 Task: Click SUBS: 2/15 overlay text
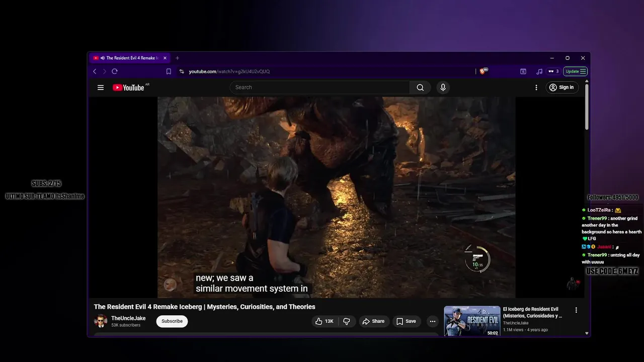46,184
